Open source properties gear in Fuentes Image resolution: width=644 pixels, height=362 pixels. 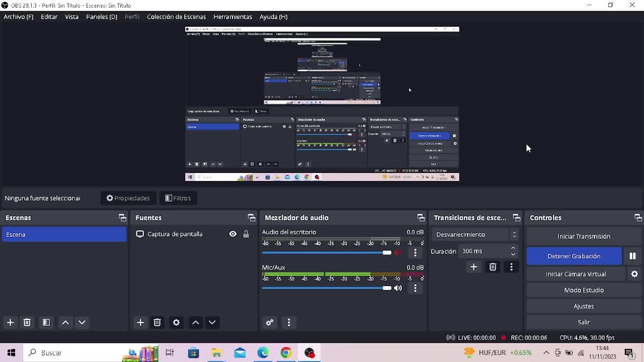coord(176,322)
